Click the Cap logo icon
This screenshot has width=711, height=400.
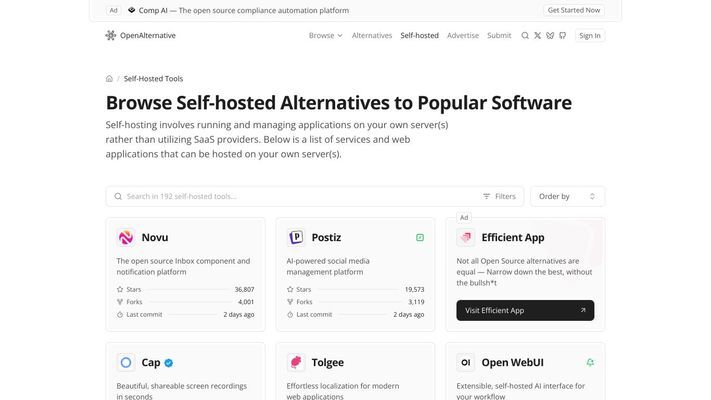pyautogui.click(x=126, y=362)
